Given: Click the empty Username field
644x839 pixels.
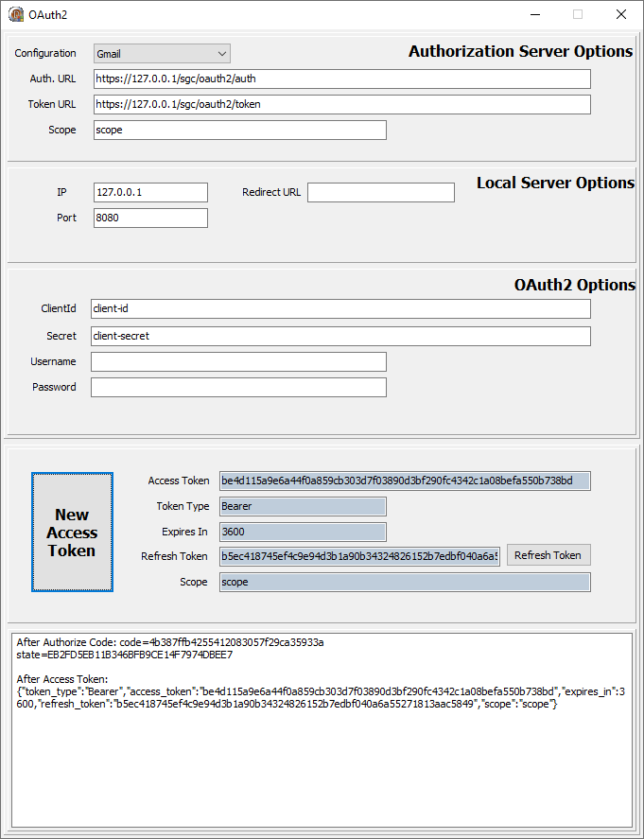Looking at the screenshot, I should click(238, 361).
